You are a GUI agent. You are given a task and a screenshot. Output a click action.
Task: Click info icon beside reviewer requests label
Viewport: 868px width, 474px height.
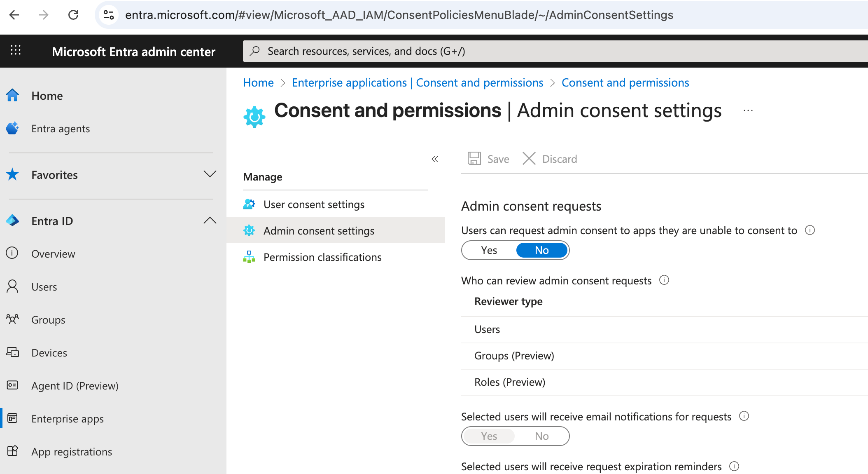(664, 280)
